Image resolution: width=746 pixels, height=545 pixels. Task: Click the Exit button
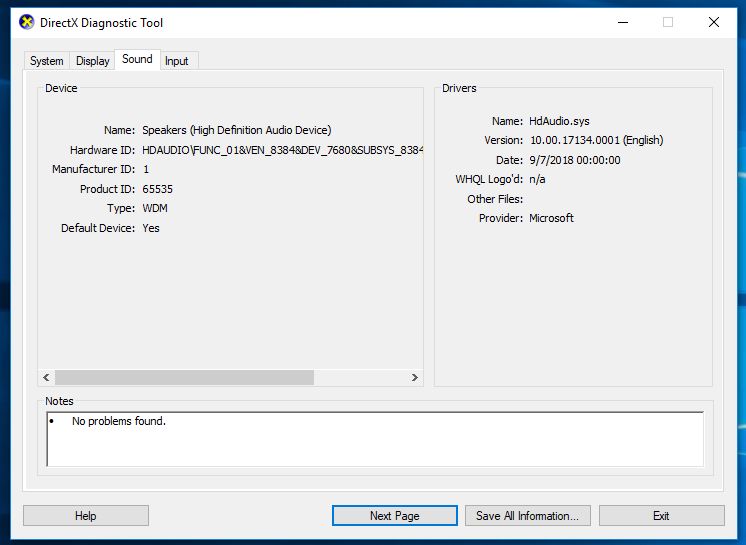(661, 516)
